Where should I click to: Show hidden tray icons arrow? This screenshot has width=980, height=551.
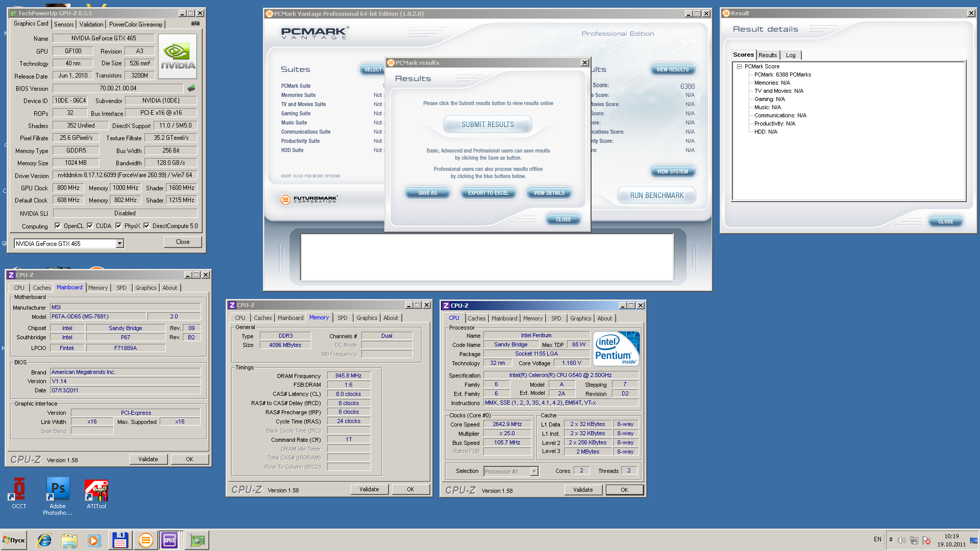[891, 540]
